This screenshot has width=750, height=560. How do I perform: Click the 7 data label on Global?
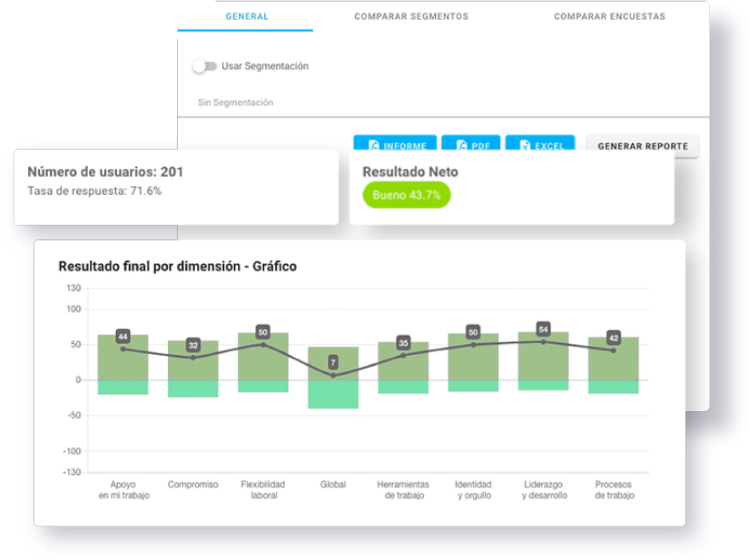333,362
